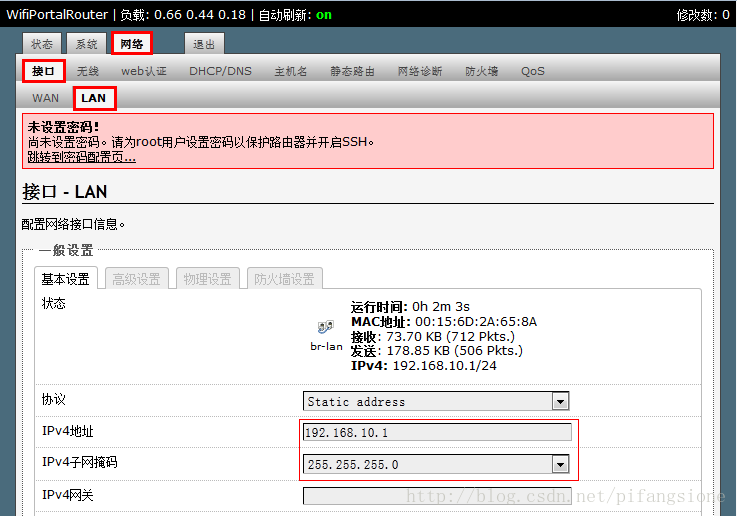Open the 协议 Static address dropdown
This screenshot has height=516, width=737.
coord(436,401)
